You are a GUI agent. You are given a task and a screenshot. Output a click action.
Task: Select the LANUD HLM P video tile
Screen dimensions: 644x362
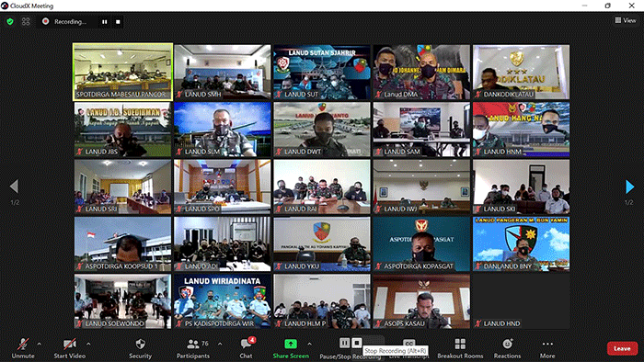pyautogui.click(x=322, y=301)
